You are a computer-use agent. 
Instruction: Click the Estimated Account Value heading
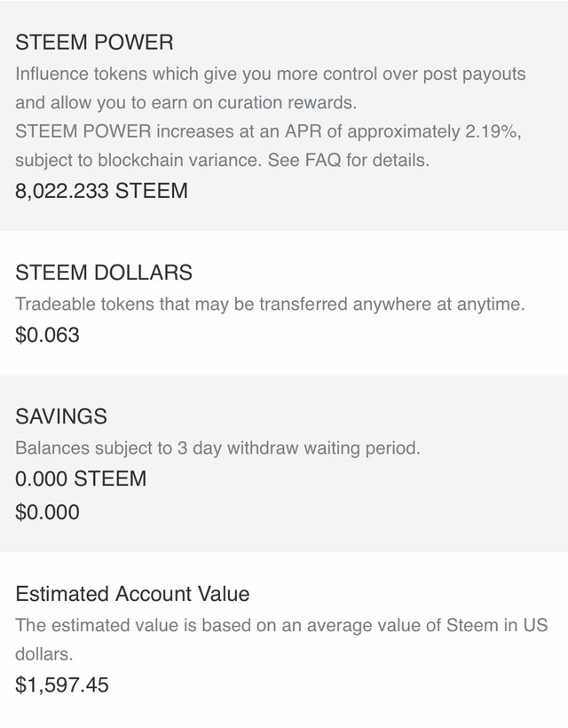132,594
